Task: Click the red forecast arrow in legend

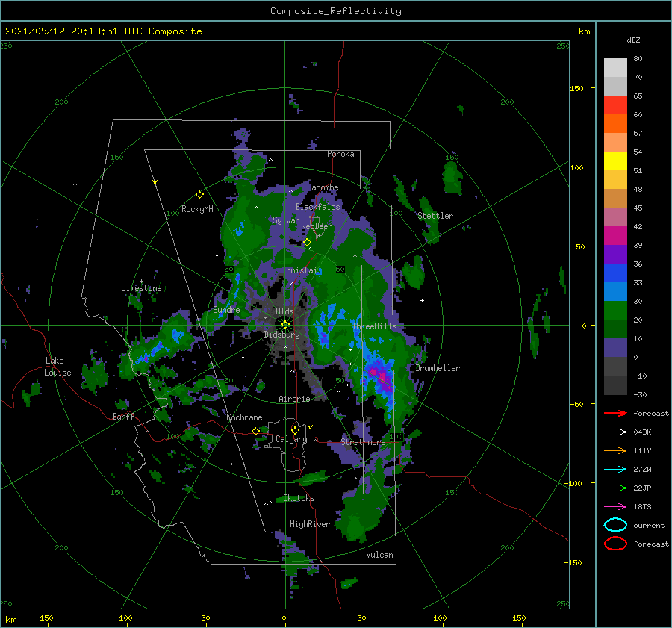Action: click(x=615, y=413)
